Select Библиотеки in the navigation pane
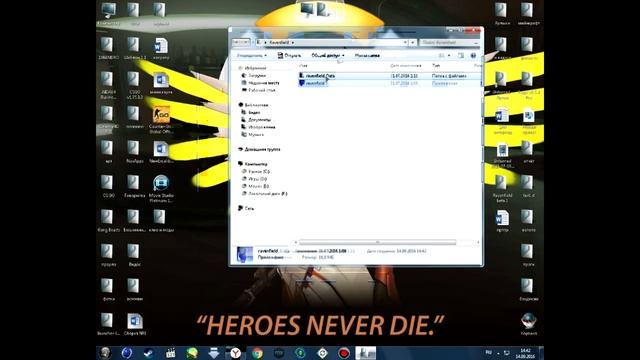 point(256,105)
